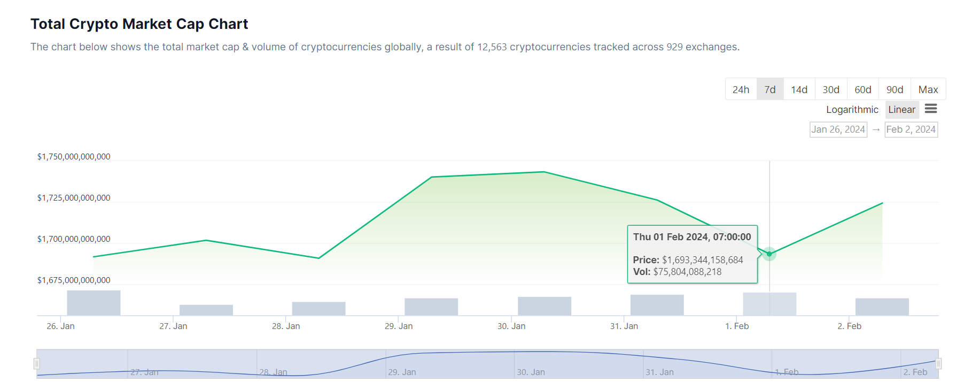The width and height of the screenshot is (980, 382).
Task: Choose the 14d range button
Action: click(799, 89)
